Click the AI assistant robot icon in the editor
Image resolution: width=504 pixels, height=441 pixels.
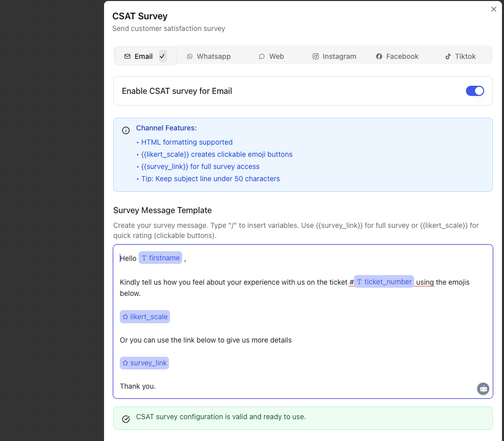(x=483, y=389)
